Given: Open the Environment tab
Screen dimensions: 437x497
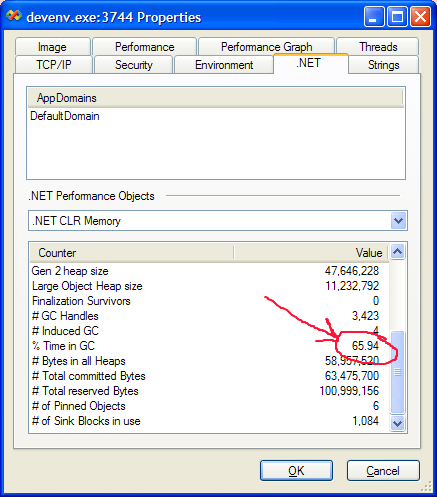Looking at the screenshot, I should [x=224, y=64].
